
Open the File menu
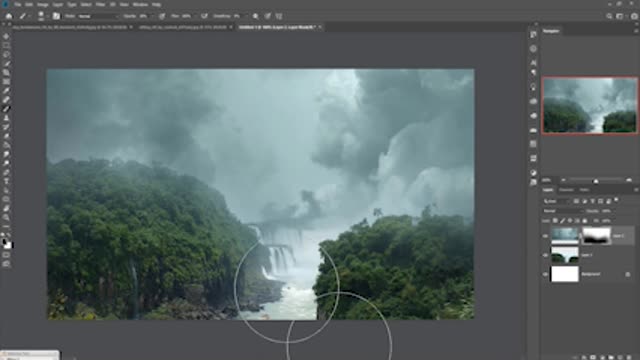pos(18,4)
